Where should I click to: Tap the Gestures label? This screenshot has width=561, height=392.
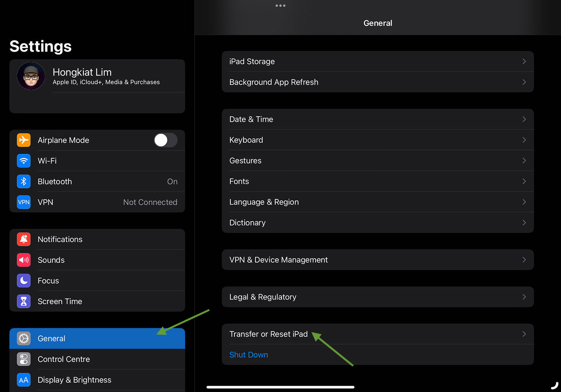[x=245, y=160]
